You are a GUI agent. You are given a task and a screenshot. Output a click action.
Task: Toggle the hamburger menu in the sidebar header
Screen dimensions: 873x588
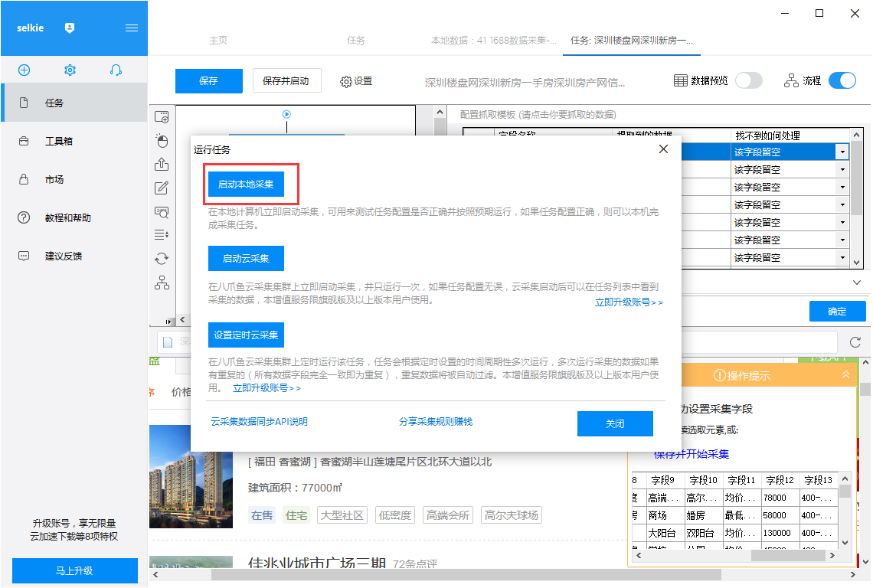132,28
